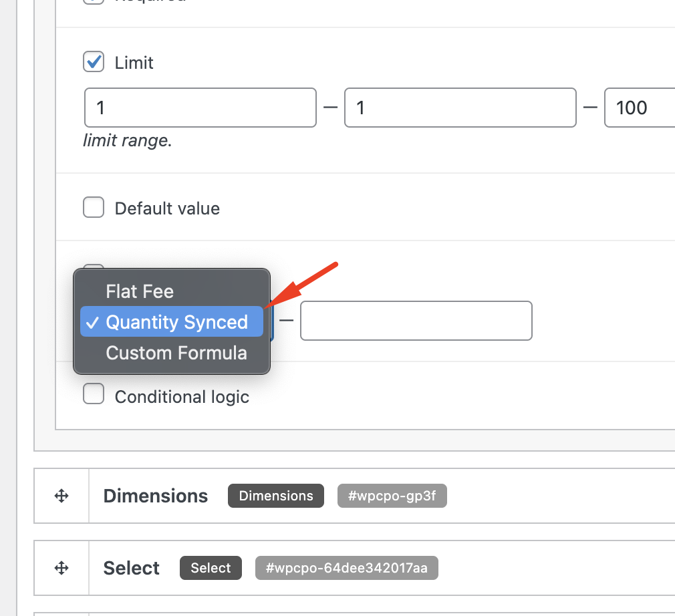Viewport: 675px width, 616px height.
Task: Click the Limit label text
Action: click(134, 63)
